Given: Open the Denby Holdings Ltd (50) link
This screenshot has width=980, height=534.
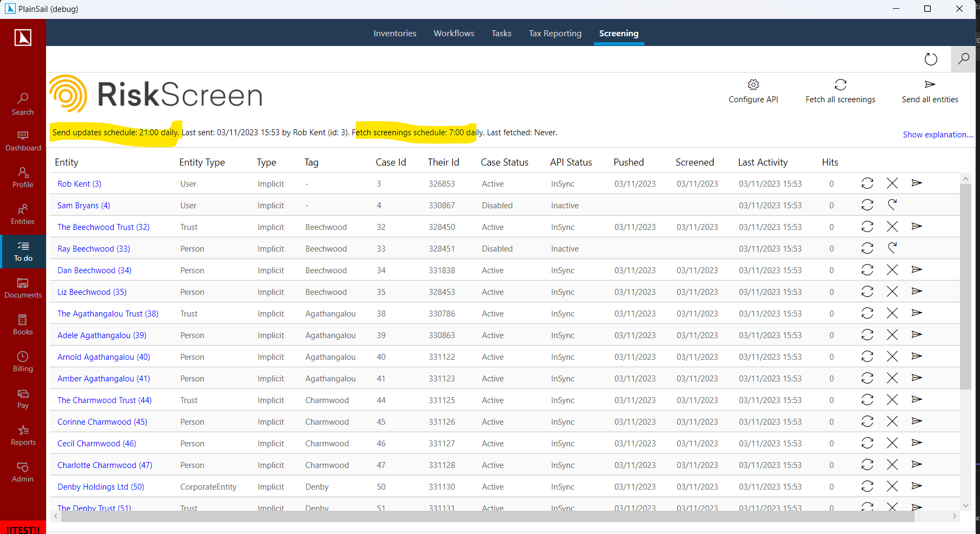Looking at the screenshot, I should [x=101, y=487].
